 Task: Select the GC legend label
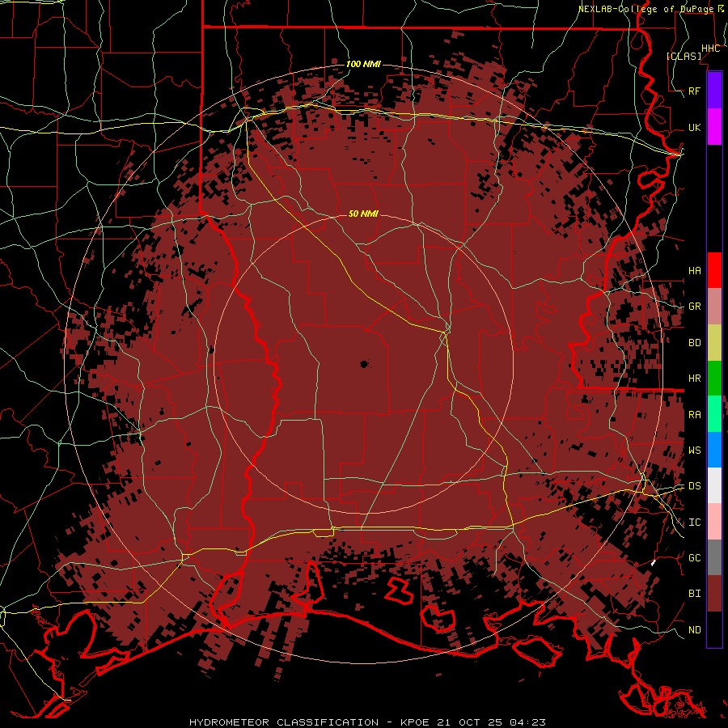coord(694,558)
